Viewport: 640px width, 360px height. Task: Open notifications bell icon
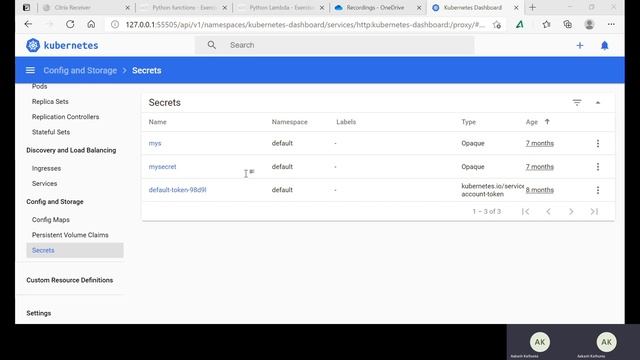click(x=604, y=45)
